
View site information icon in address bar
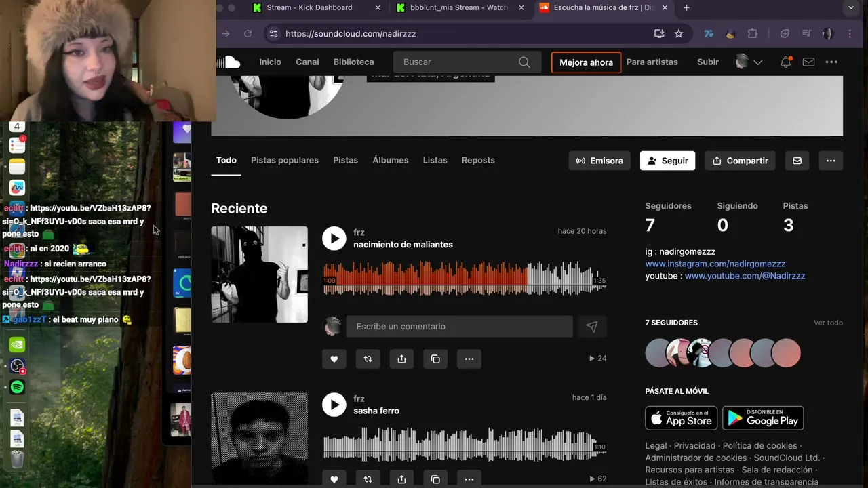[x=273, y=33]
